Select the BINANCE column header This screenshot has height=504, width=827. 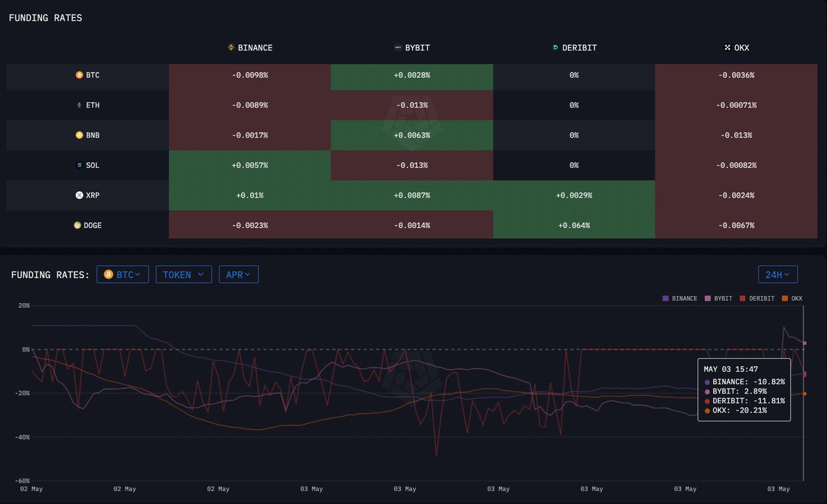click(x=250, y=48)
